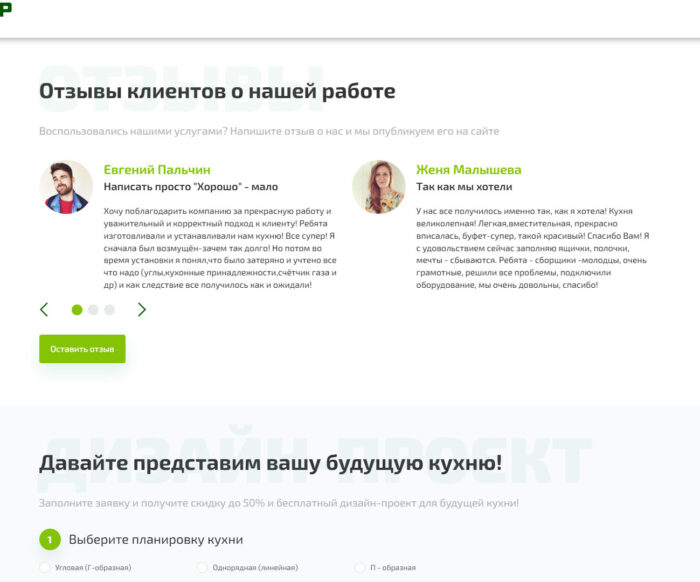Advance to next review with right arrow
Screen dimensions: 700x582
(x=142, y=310)
